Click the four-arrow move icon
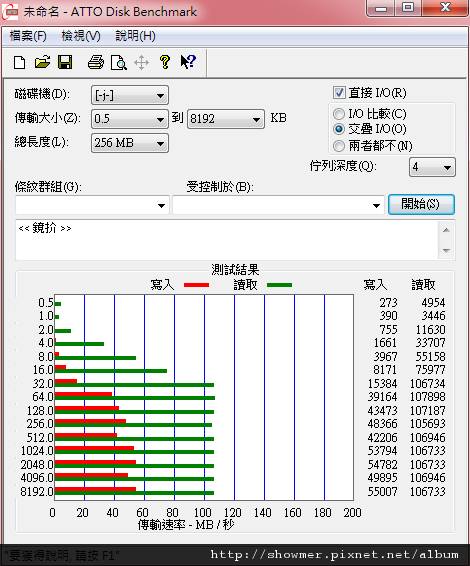This screenshot has width=470, height=566. (x=142, y=62)
